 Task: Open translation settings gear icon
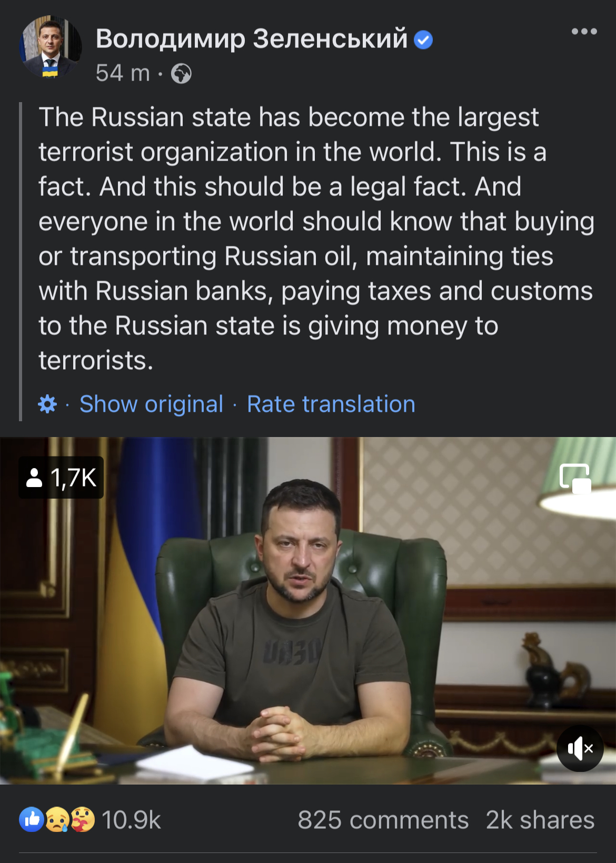coord(47,404)
